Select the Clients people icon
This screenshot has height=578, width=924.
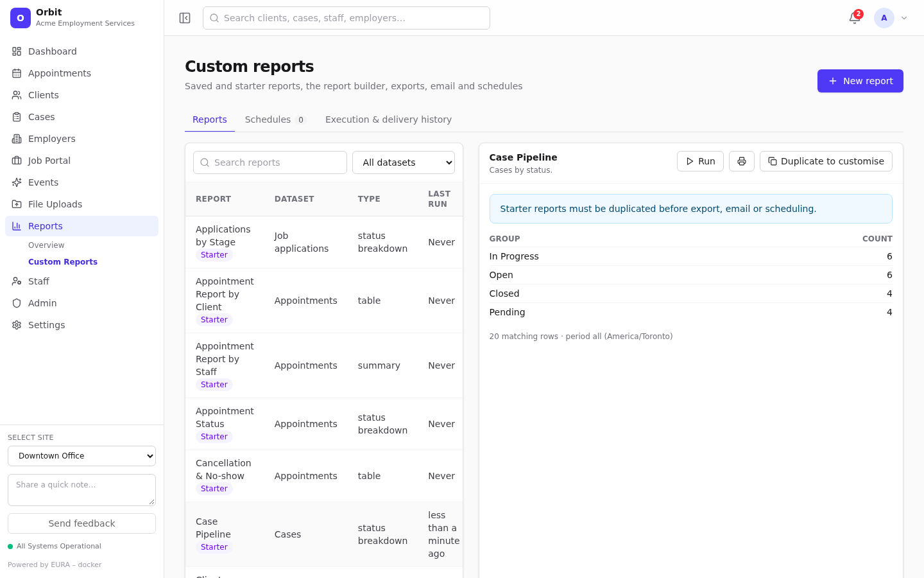[x=17, y=95]
